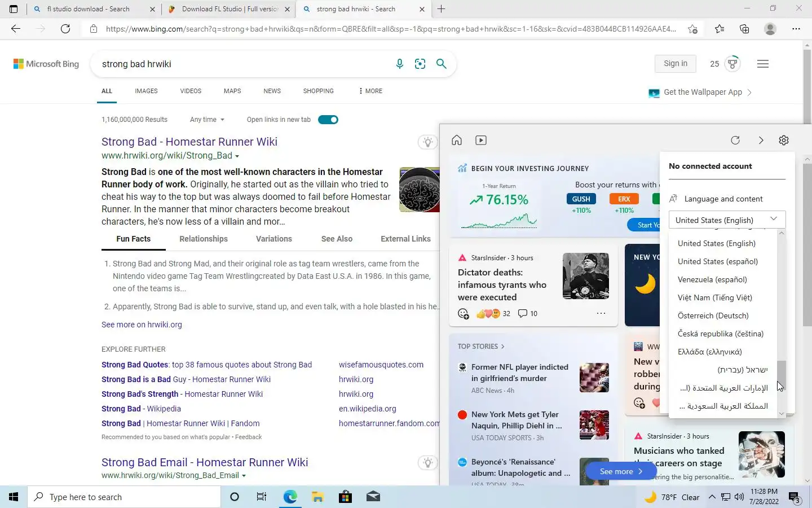
Task: Follow See more on hrwiki.org link
Action: 142,325
